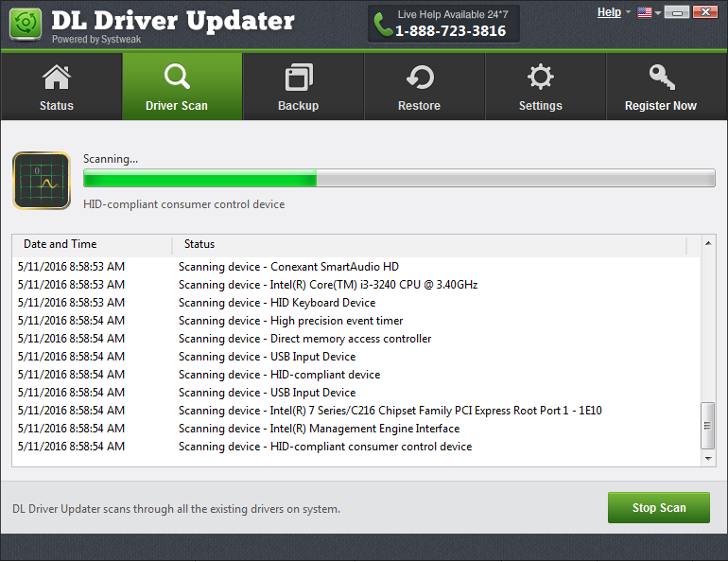Switch to the Backup tab label
Image resolution: width=728 pixels, height=562 pixels.
pyautogui.click(x=299, y=106)
